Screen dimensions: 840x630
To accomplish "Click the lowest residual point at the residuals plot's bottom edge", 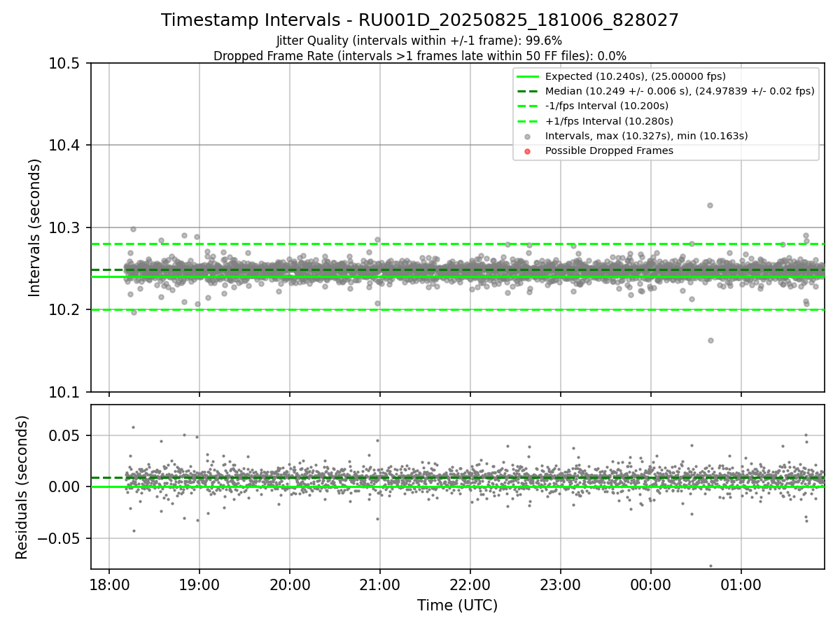I will [710, 566].
